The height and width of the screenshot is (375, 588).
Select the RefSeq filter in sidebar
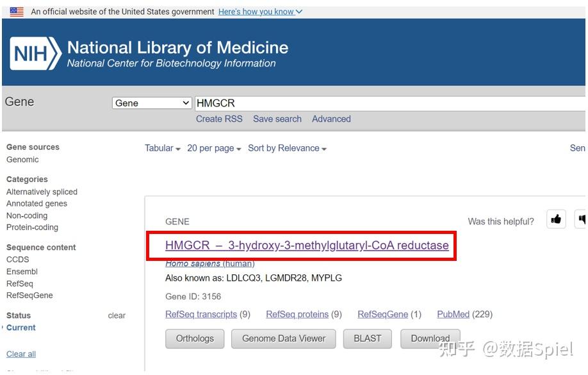click(x=19, y=283)
